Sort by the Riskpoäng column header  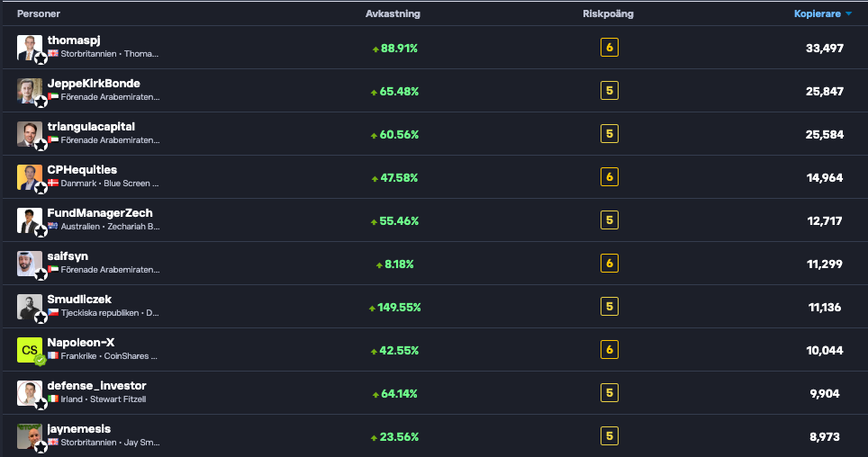point(610,13)
